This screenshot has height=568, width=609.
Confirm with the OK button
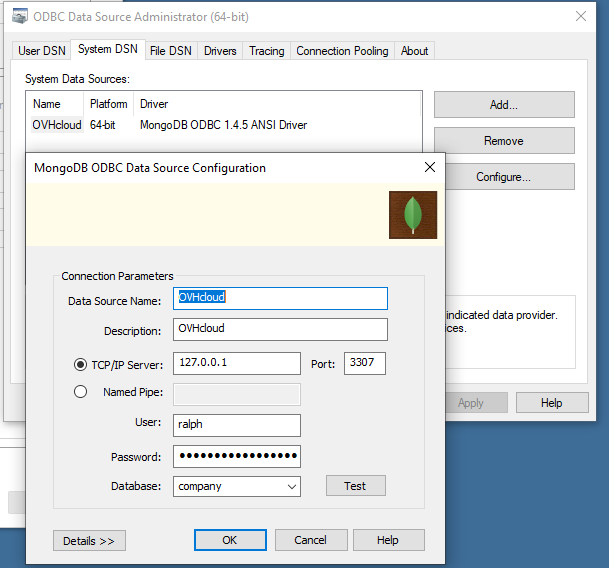pos(229,540)
